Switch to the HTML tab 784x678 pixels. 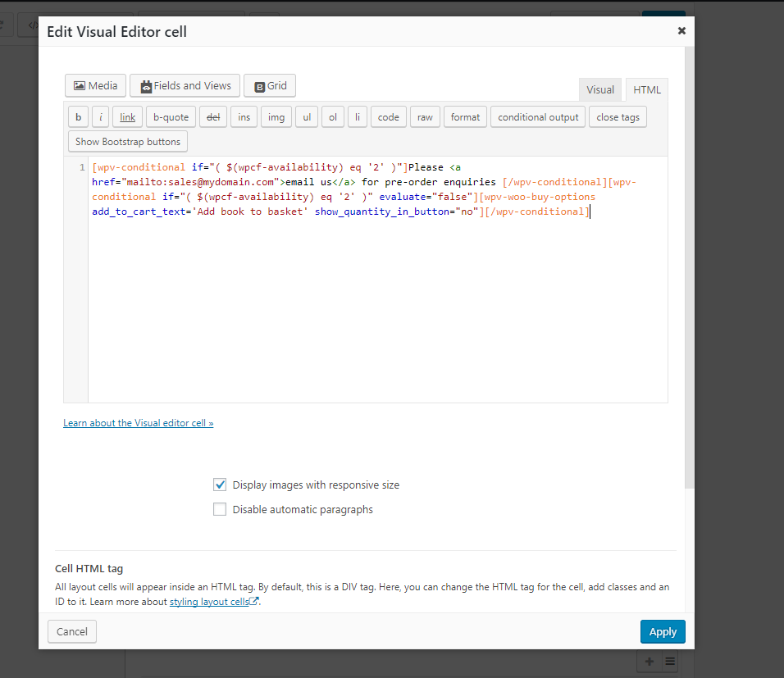[x=646, y=89]
